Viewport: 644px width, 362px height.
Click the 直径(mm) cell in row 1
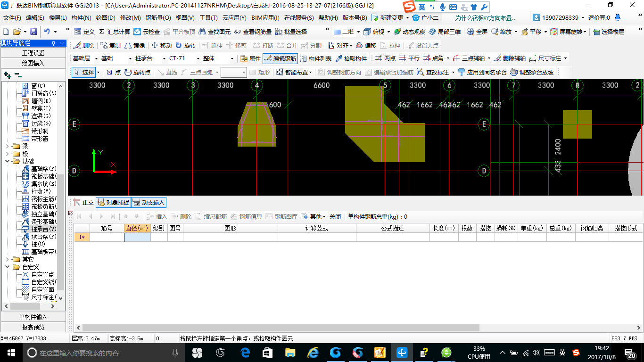tap(137, 237)
